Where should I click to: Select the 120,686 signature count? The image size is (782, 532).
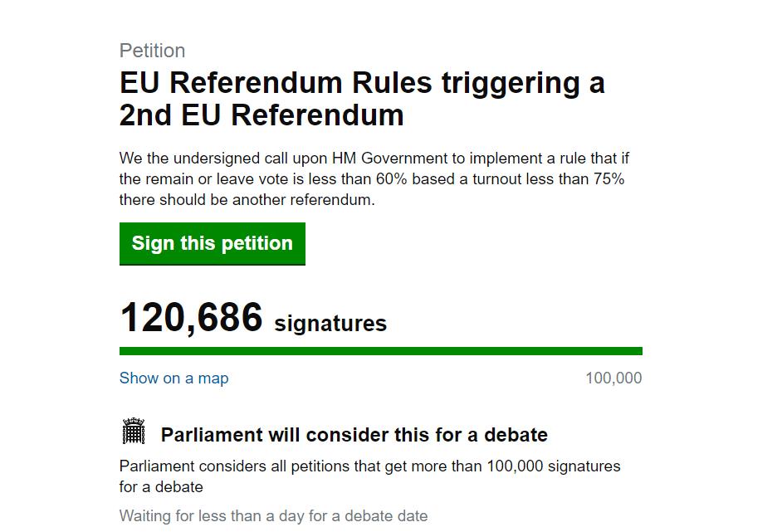(191, 317)
